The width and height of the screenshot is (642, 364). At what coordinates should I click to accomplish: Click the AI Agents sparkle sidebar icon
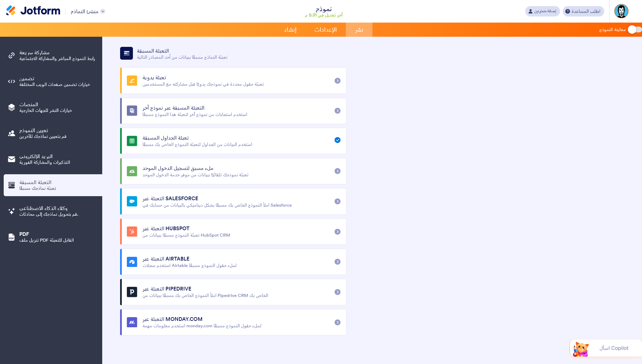coord(11,211)
